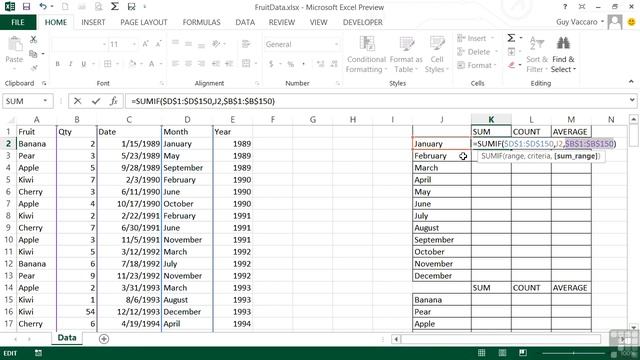Select the Data sheet tab
This screenshot has height=360, width=640.
pyautogui.click(x=67, y=338)
